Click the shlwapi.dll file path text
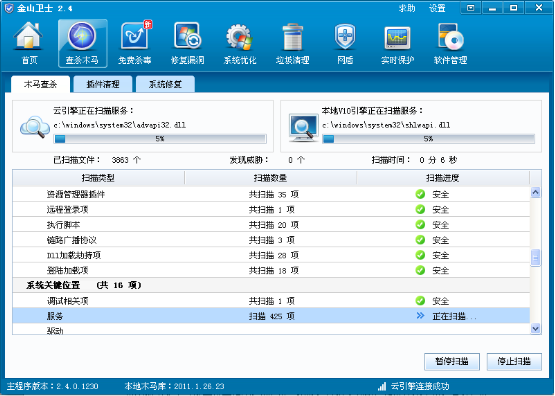The image size is (555, 396). pos(386,125)
